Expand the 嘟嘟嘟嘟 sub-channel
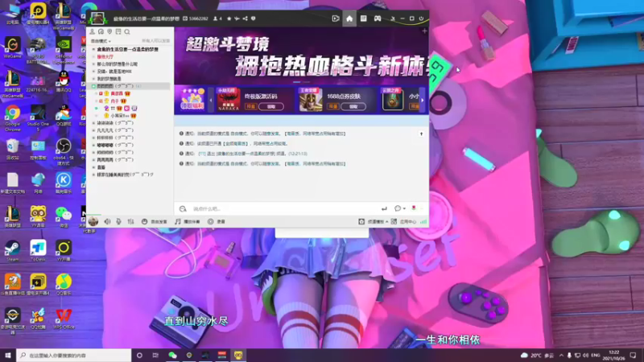The image size is (644, 362). click(93, 146)
